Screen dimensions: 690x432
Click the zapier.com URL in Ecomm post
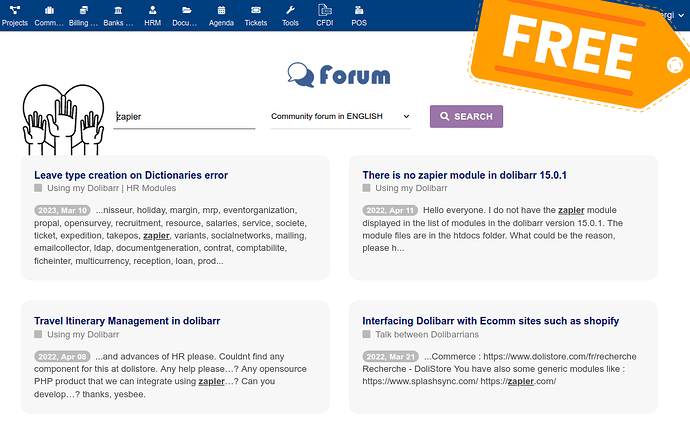tap(518, 381)
